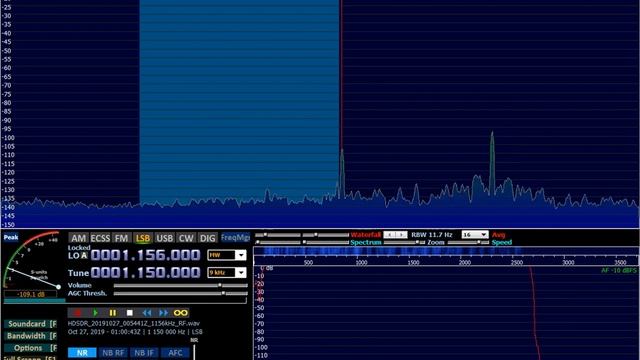Open the 9 kHz tuning step dropdown
The image size is (640, 360).
[227, 273]
